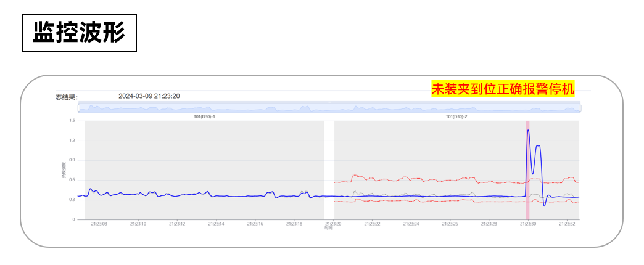644x265 pixels.
Task: Click the 0.6 value on vertical axis
Action: [72, 180]
